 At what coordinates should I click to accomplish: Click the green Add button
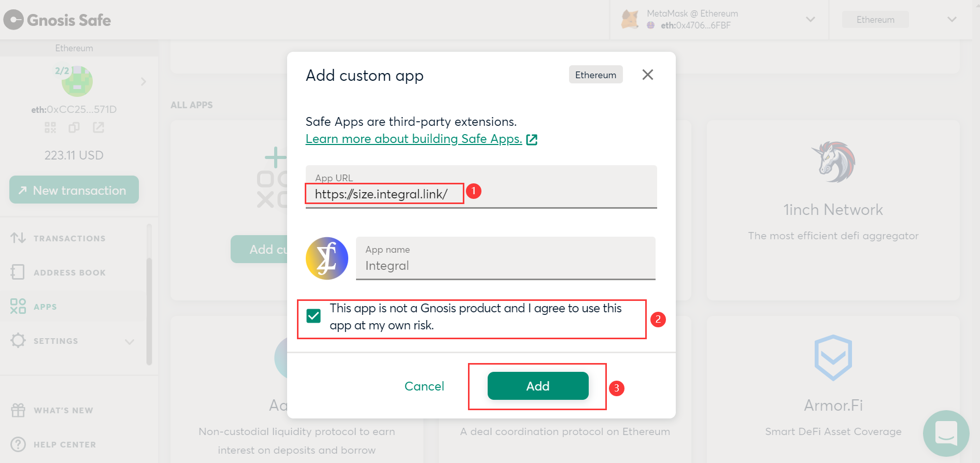[538, 386]
